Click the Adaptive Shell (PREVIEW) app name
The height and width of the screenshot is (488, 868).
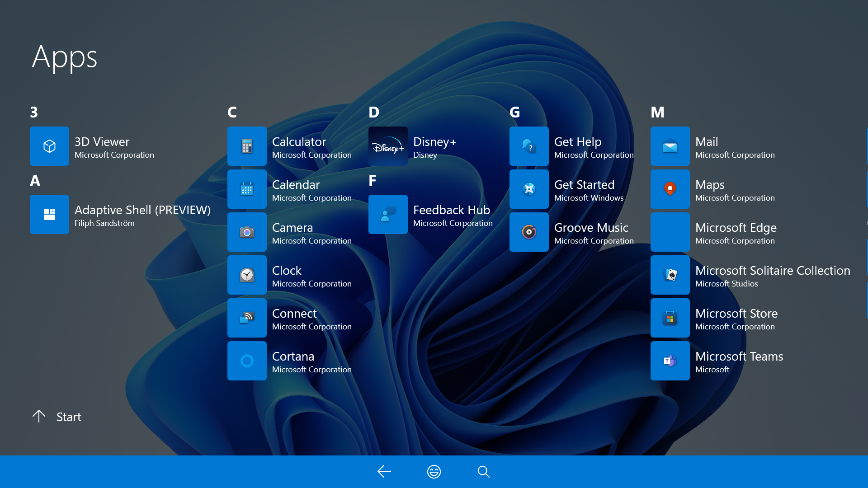pyautogui.click(x=142, y=210)
